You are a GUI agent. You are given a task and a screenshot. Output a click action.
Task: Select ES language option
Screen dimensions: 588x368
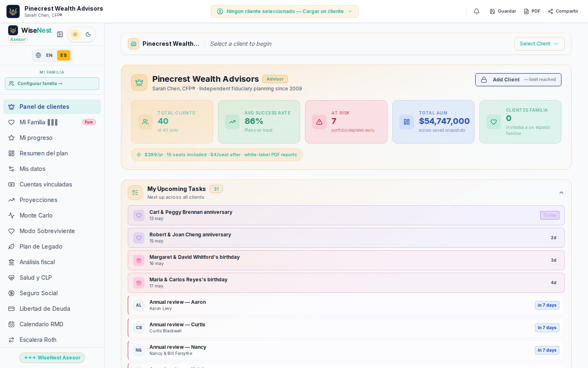tap(64, 55)
